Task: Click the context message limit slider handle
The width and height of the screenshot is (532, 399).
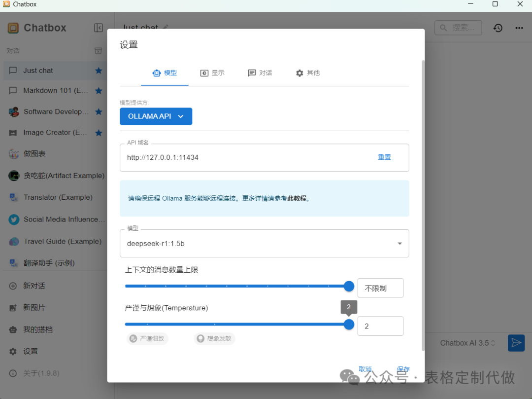Action: (349, 286)
